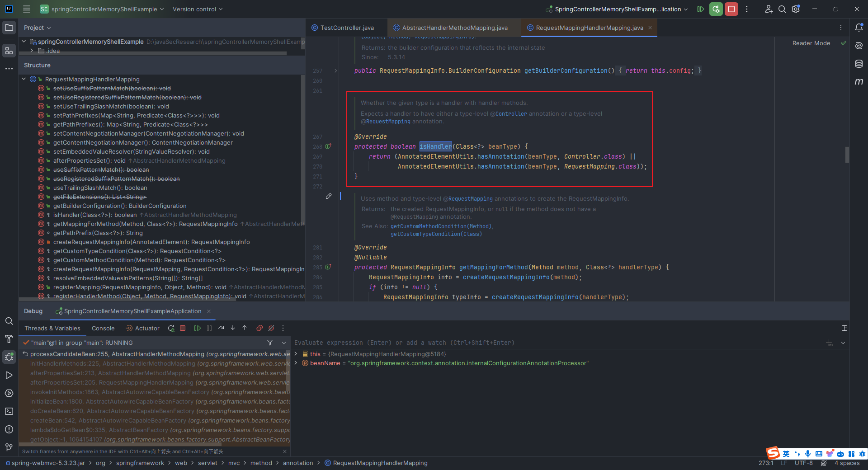
Task: Open the Debug tool window icon
Action: (9, 357)
